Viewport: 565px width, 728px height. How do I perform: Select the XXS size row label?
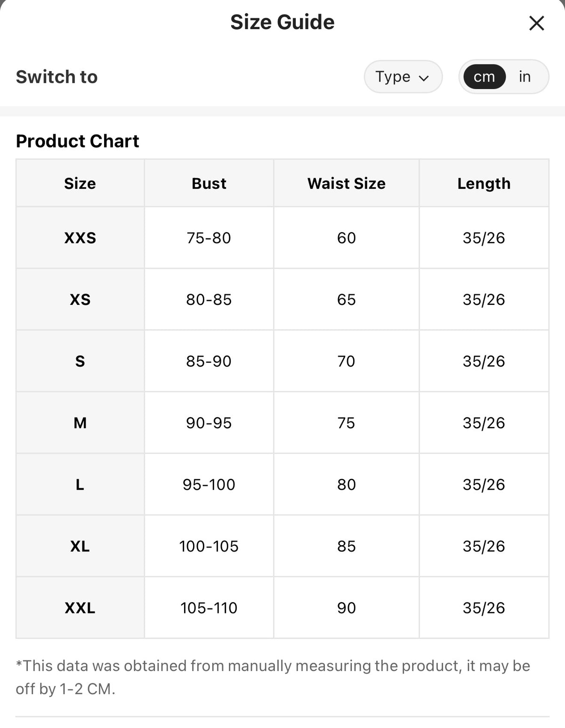tap(80, 238)
